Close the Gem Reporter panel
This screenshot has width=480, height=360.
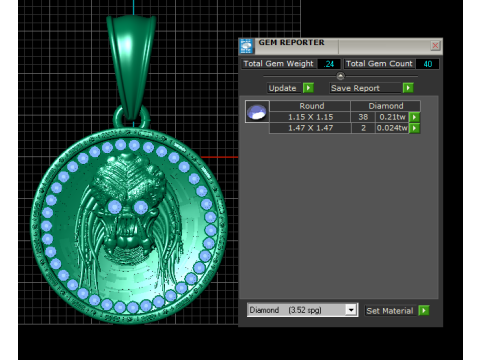point(435,46)
